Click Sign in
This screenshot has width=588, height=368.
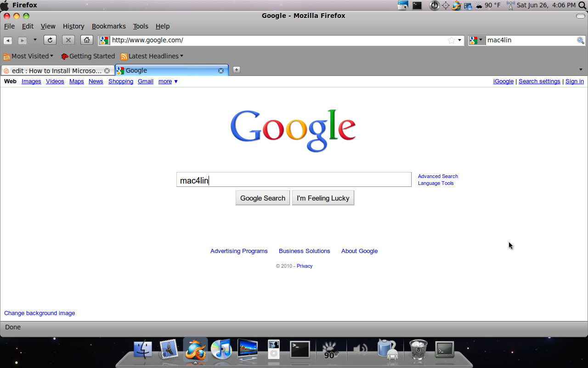coord(575,81)
